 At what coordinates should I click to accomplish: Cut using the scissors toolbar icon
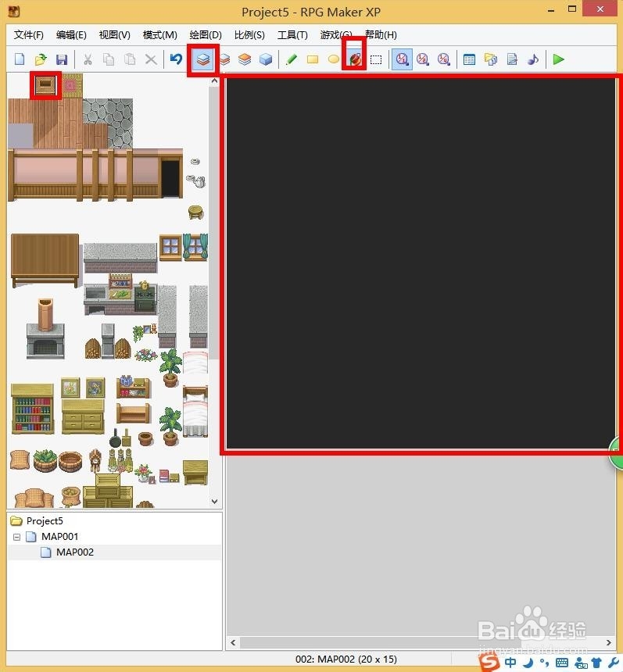click(88, 59)
